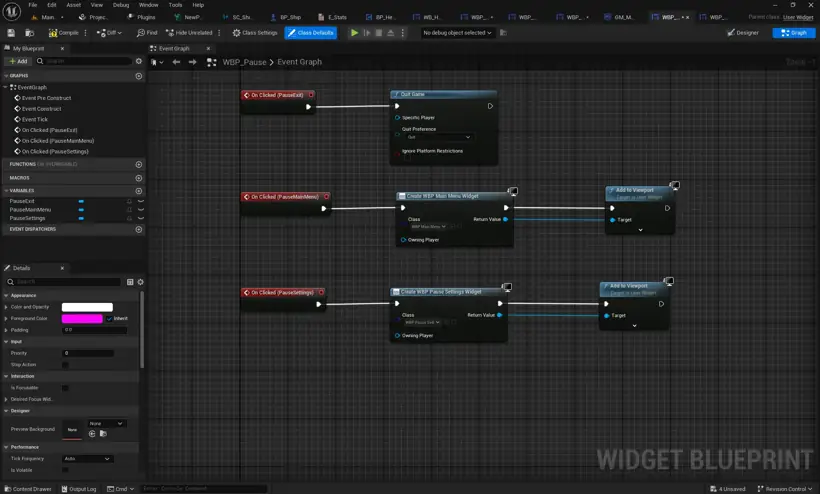Use selected asset for Preview Background

coord(92,434)
